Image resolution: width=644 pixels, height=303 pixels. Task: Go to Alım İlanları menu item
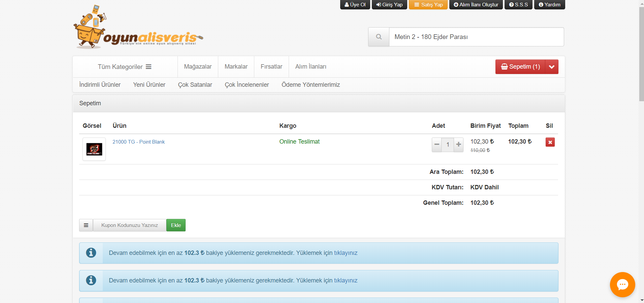311,67
